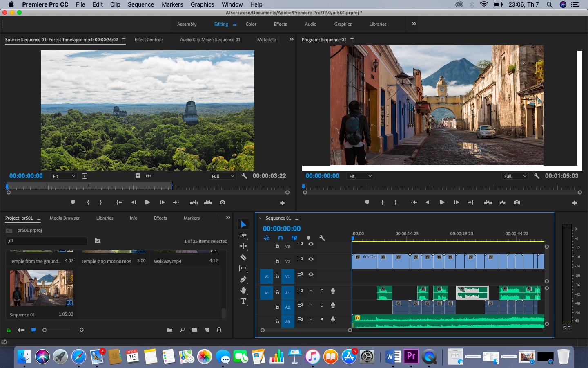
Task: Open the Sequence menu
Action: 141,4
